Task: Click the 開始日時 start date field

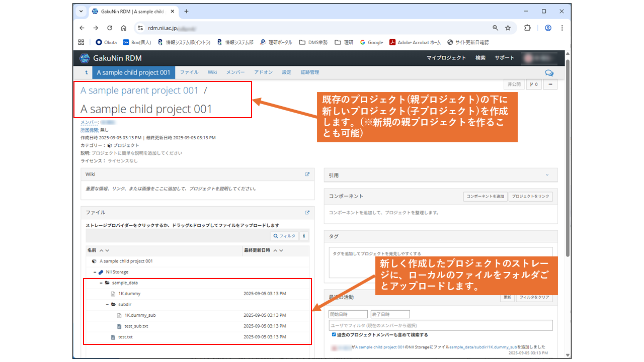Action: (x=348, y=314)
